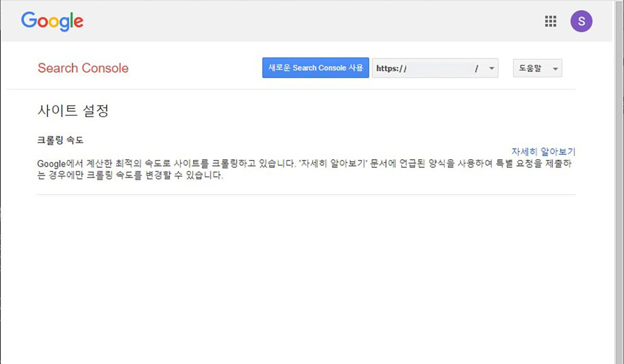624x364 pixels.
Task: Click the 크롤링 속도 label
Action: pos(60,140)
